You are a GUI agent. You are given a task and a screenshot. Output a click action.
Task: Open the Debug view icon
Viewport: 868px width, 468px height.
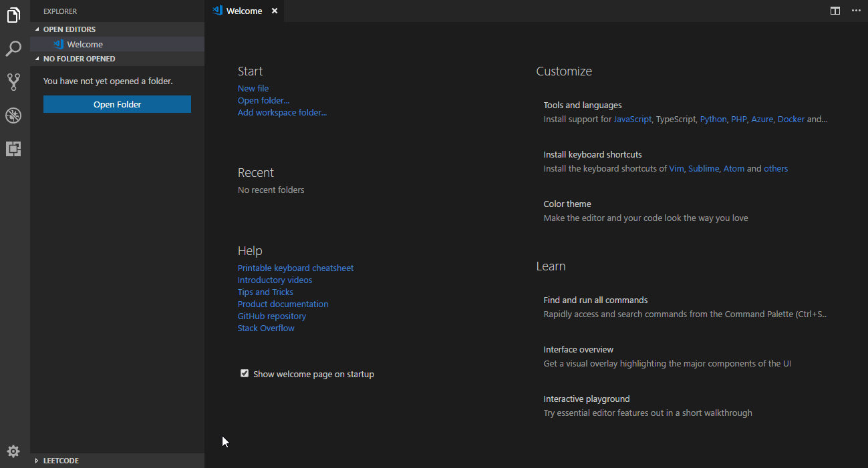[x=14, y=115]
